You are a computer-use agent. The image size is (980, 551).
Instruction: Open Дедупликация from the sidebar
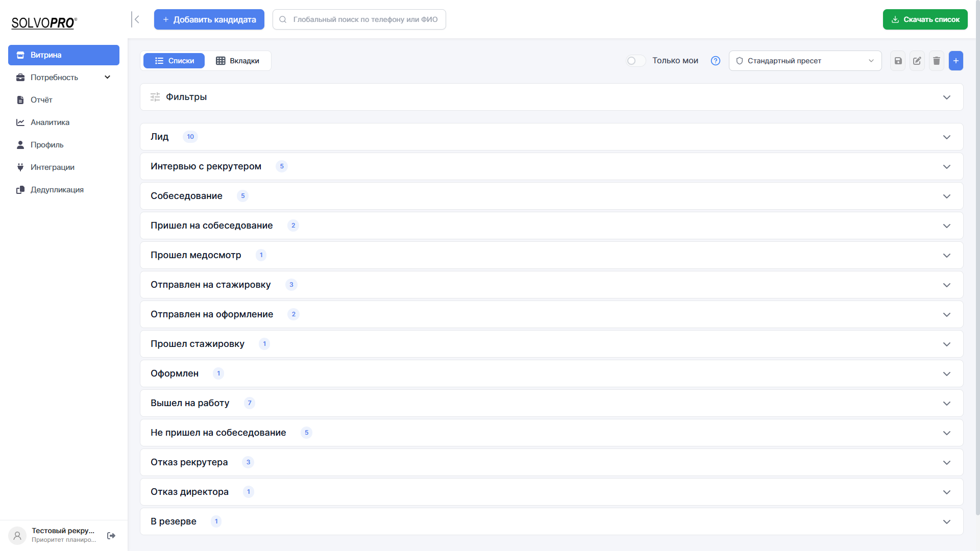(x=57, y=190)
